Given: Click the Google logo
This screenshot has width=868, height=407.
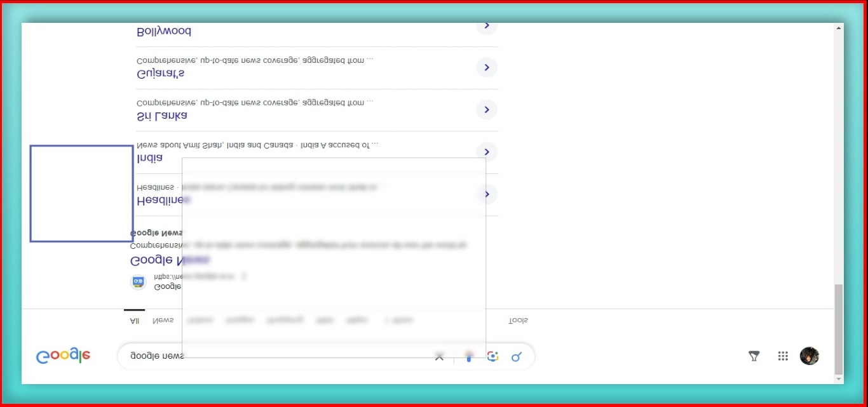Looking at the screenshot, I should pyautogui.click(x=63, y=356).
